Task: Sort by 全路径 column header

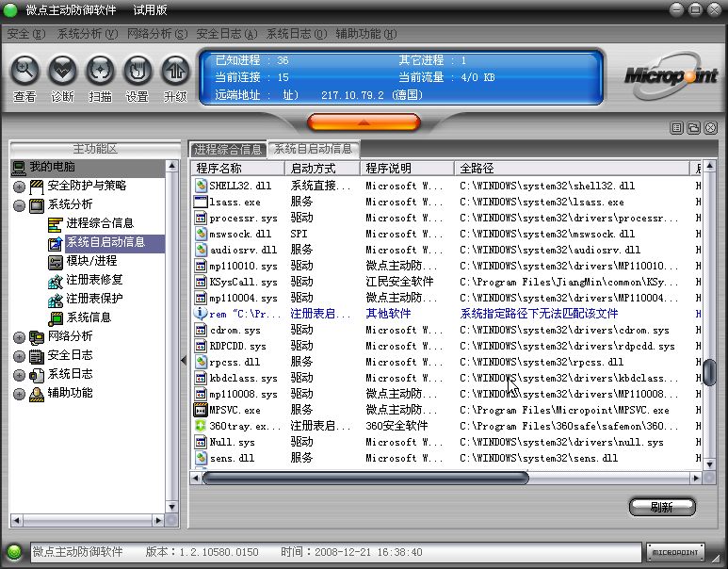Action: point(572,168)
